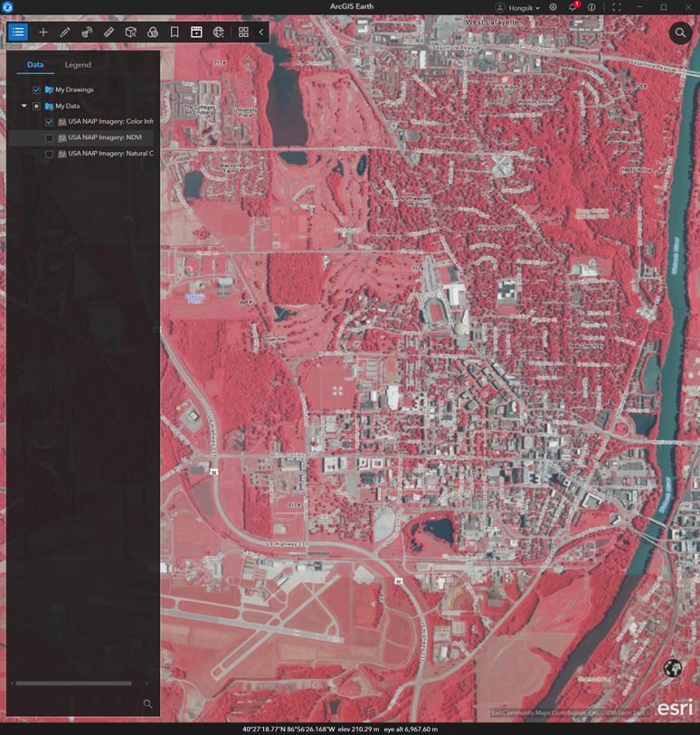
Task: Click the NDVI layer imagery icon
Action: pos(61,137)
